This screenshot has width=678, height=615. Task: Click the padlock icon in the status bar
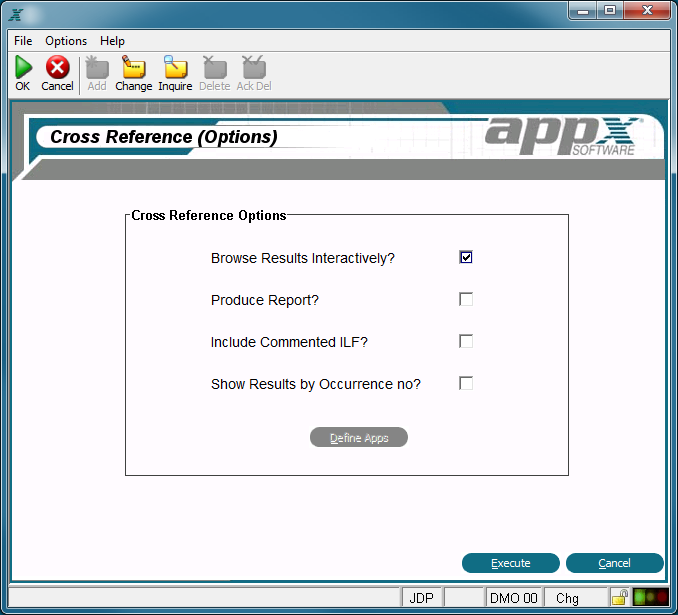tap(620, 598)
